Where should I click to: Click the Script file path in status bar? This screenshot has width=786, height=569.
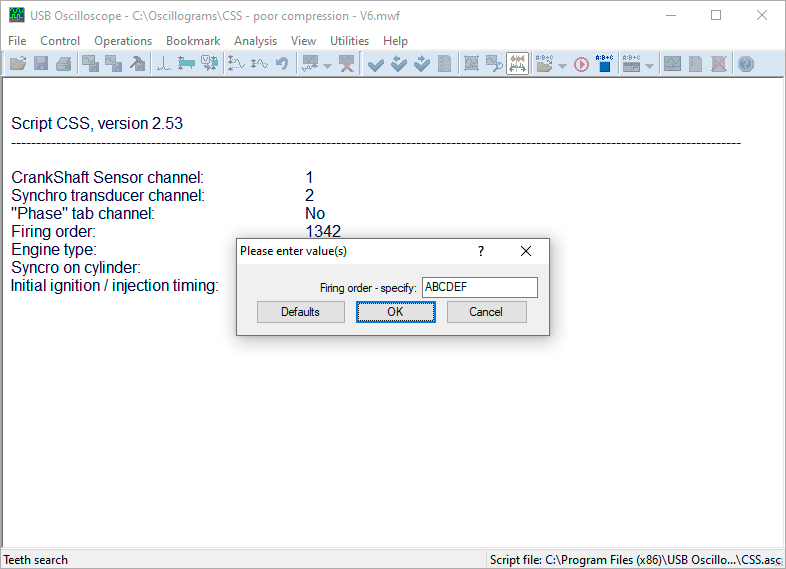pyautogui.click(x=636, y=560)
